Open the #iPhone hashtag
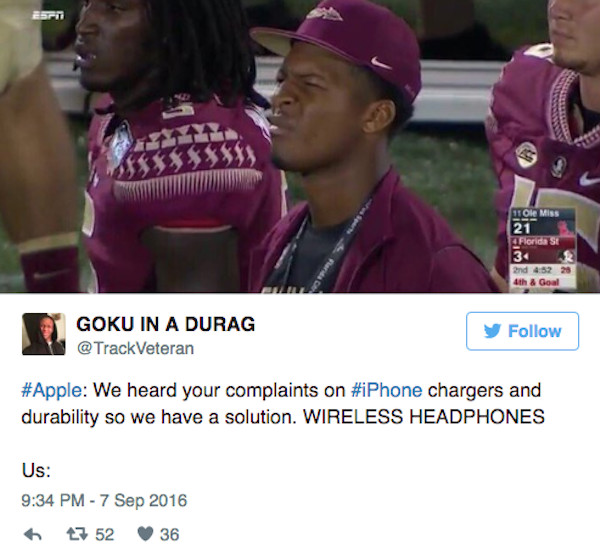Screen dimensions: 600x560 pos(386,390)
